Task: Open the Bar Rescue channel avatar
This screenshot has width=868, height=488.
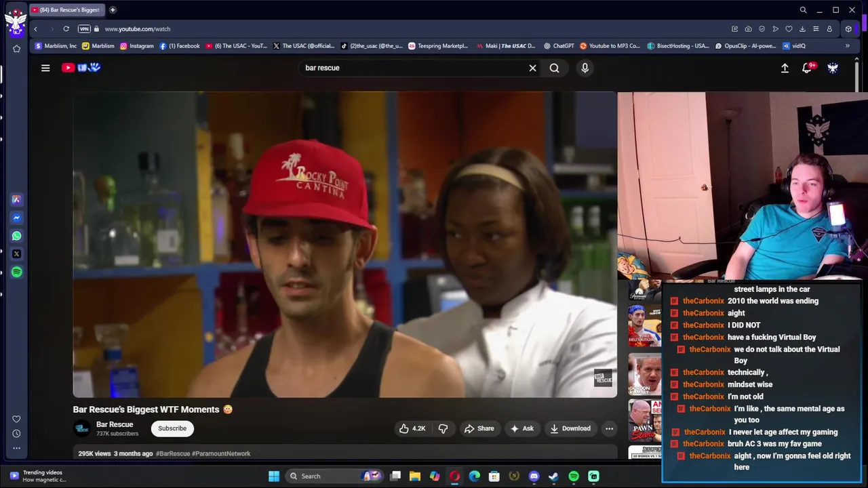Action: [x=82, y=428]
